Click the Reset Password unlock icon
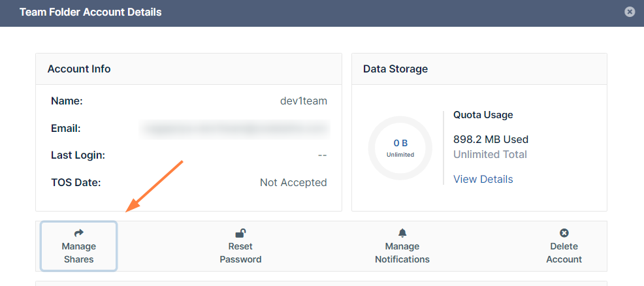 240,232
